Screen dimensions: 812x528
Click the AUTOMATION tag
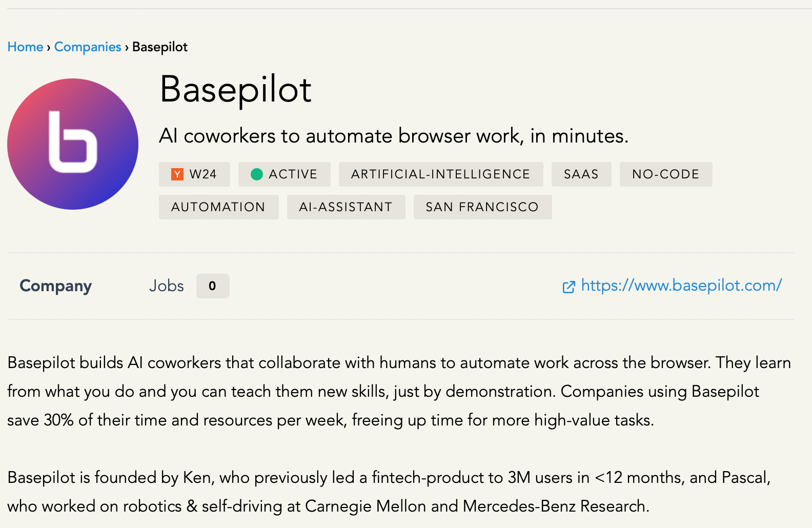coord(219,207)
